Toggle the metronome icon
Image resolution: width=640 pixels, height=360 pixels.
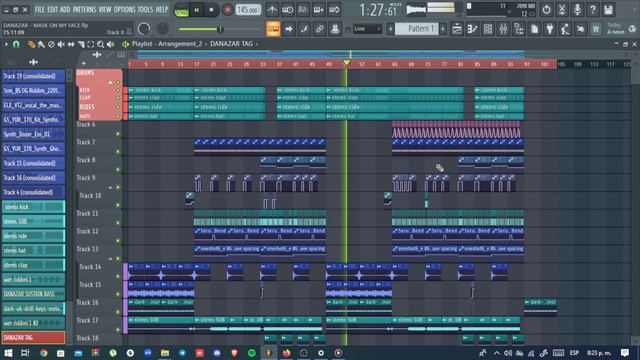pos(272,9)
